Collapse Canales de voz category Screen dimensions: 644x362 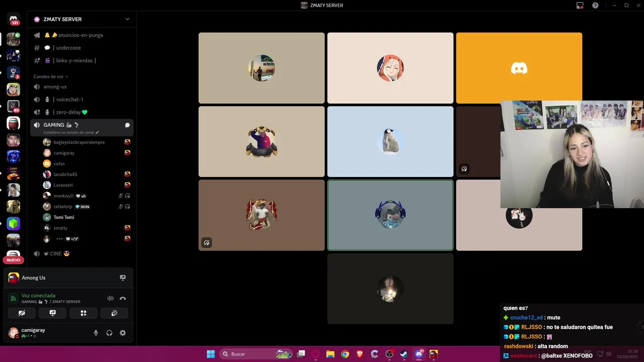(x=51, y=76)
